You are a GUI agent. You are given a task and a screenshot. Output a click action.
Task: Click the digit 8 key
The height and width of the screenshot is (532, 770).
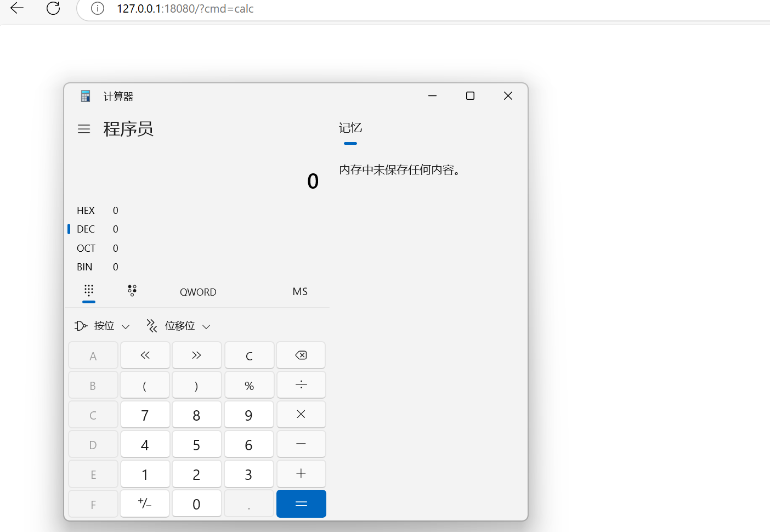pyautogui.click(x=196, y=415)
